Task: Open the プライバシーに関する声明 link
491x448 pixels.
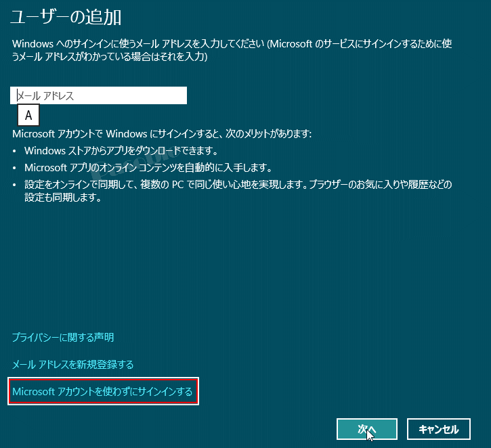Action: [x=63, y=337]
